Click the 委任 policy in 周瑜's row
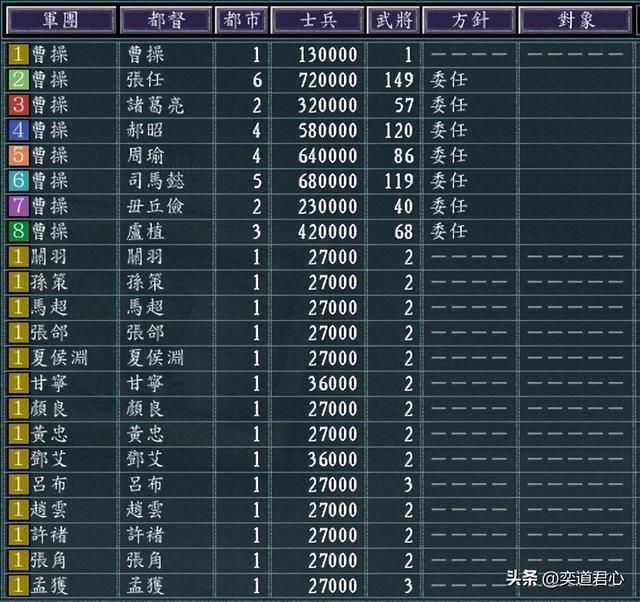The width and height of the screenshot is (640, 602). [448, 155]
